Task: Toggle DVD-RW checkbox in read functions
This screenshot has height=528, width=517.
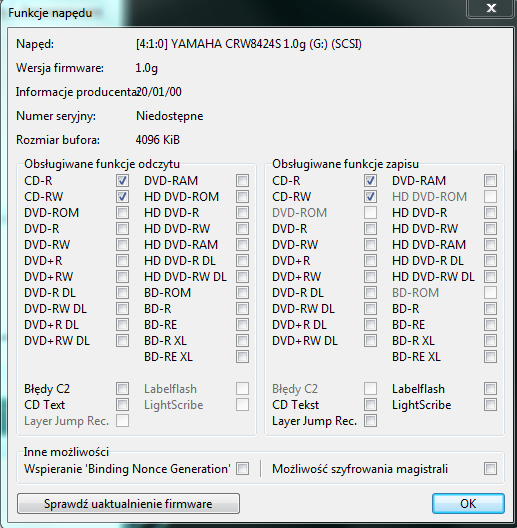Action: (122, 244)
